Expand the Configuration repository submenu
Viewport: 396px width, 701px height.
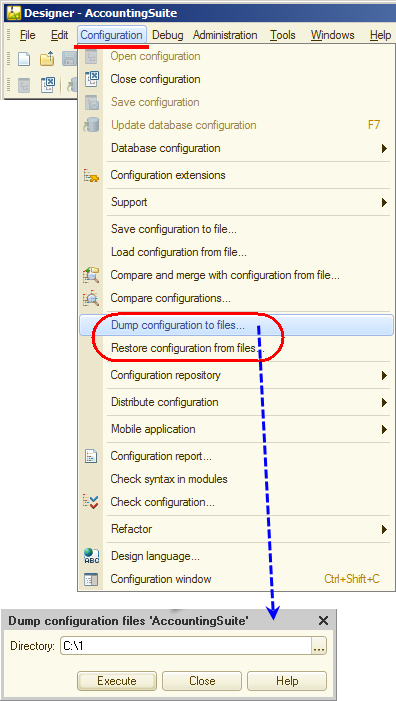[x=384, y=376]
